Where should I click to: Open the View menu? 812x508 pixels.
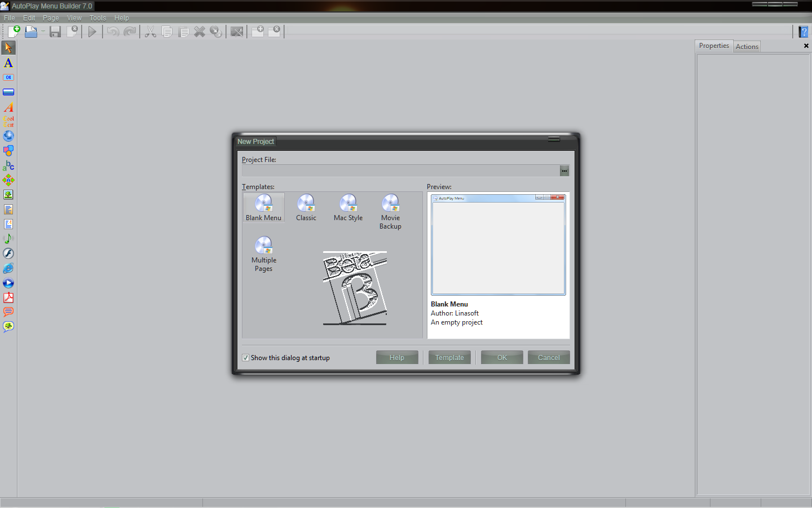(x=74, y=18)
